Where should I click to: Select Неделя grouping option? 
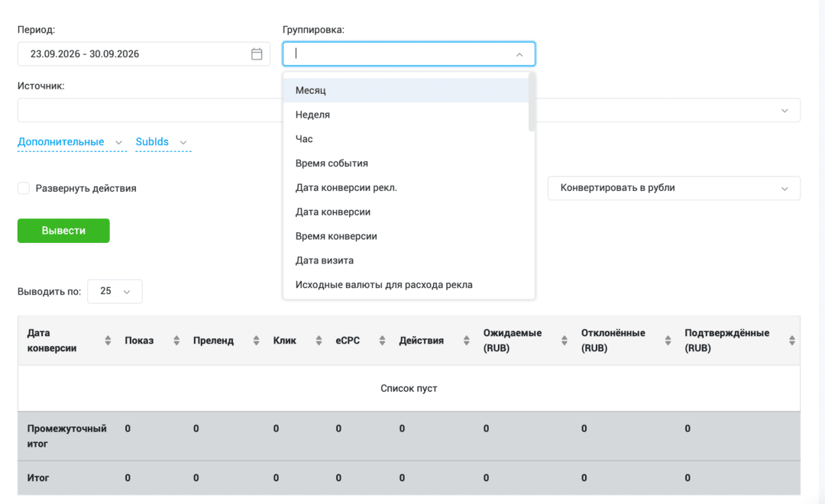(406, 115)
